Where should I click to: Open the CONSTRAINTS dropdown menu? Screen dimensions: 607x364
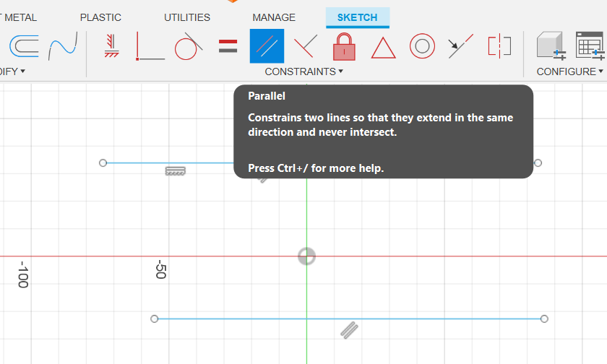pos(304,71)
